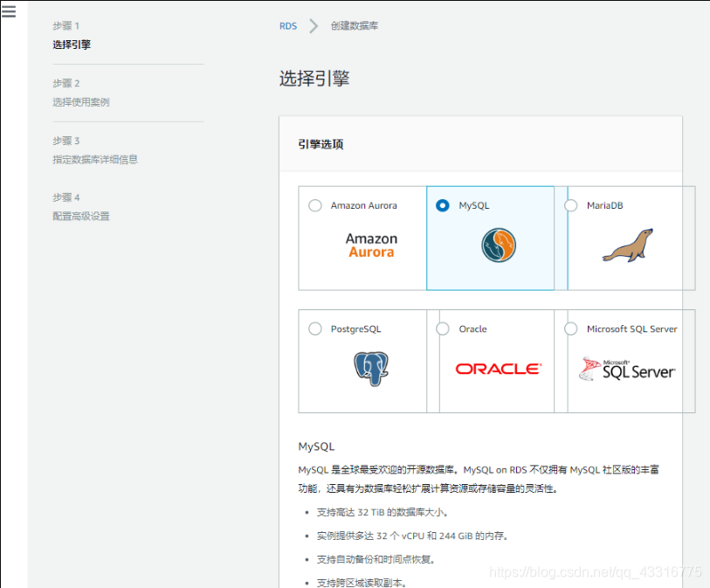The height and width of the screenshot is (588, 710).
Task: Select the Microsoft SQL Server radio button
Action: [570, 329]
